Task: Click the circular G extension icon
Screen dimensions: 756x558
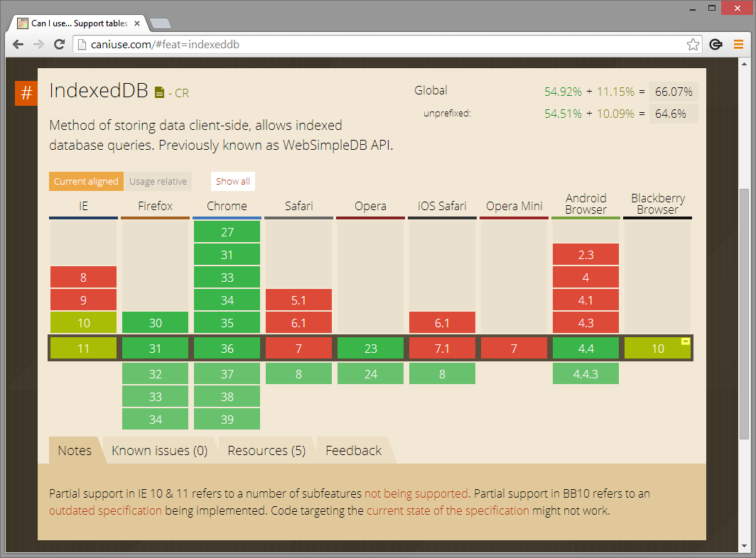Action: [715, 44]
